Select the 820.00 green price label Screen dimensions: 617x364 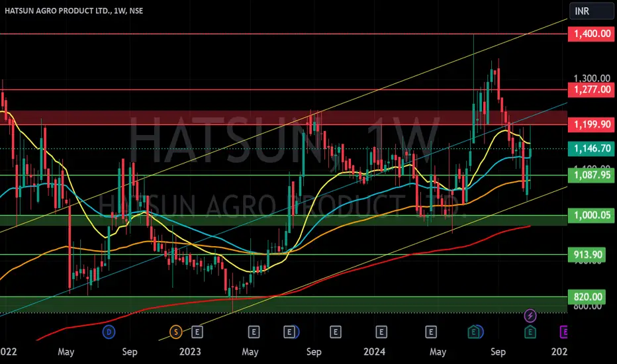(x=587, y=297)
